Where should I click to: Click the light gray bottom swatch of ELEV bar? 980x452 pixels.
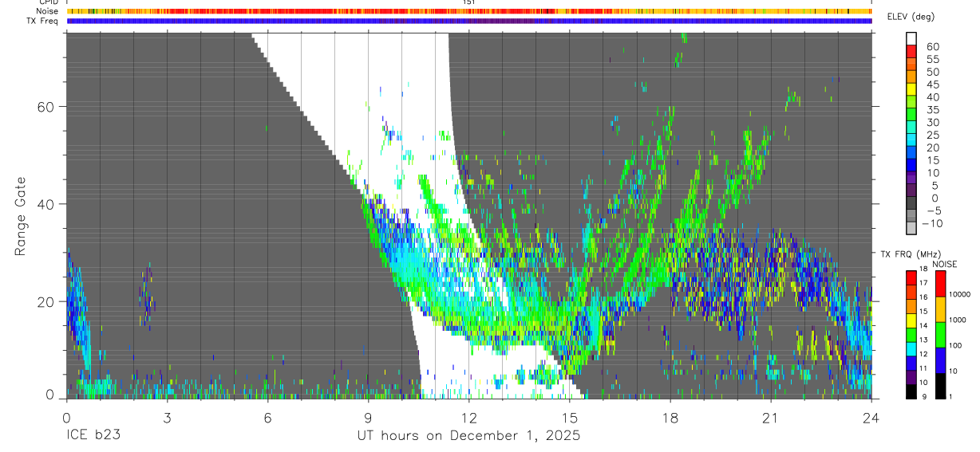911,230
